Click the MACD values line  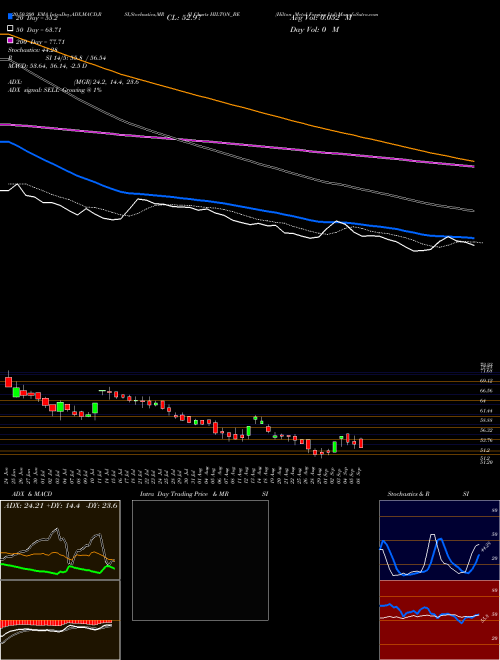(48, 66)
